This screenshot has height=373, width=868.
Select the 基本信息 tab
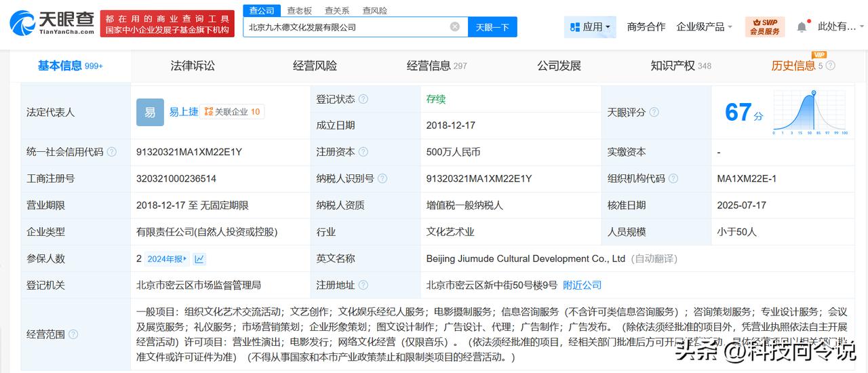click(x=71, y=66)
